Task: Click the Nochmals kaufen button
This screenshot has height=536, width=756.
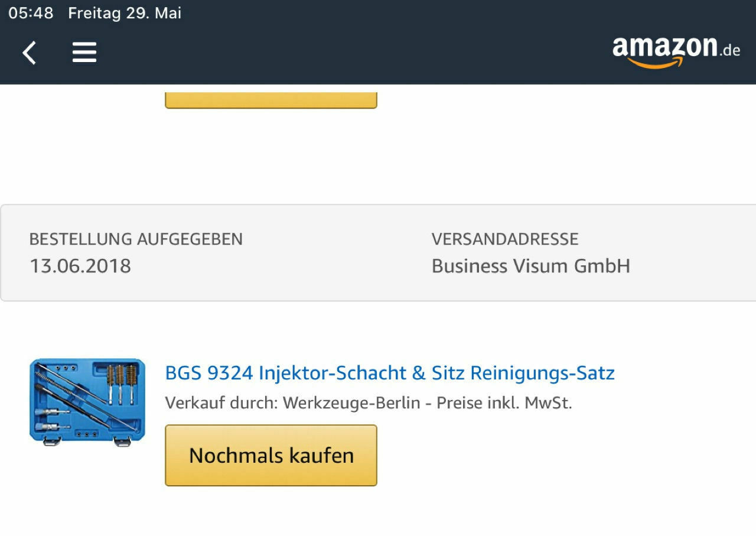Action: [271, 456]
